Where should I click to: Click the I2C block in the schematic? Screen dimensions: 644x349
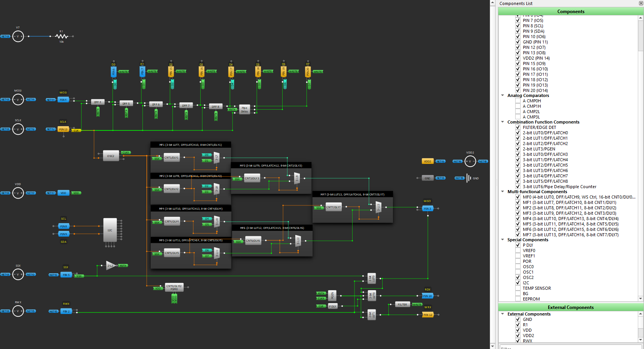coord(110,230)
